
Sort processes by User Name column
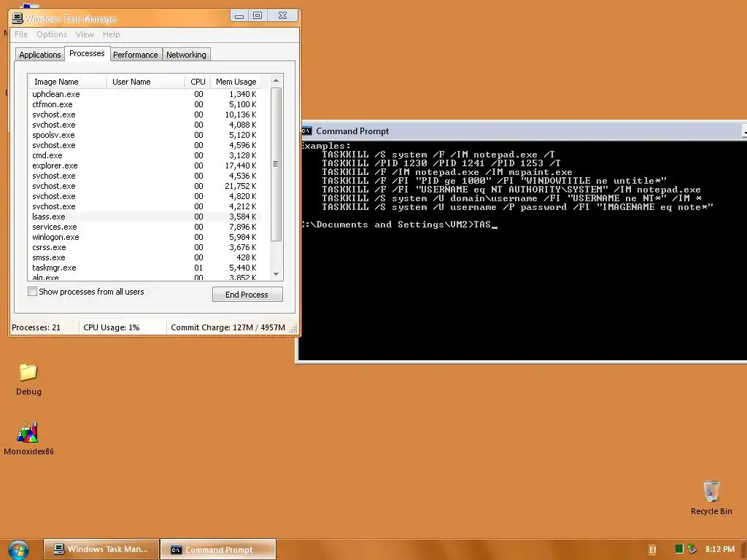145,82
